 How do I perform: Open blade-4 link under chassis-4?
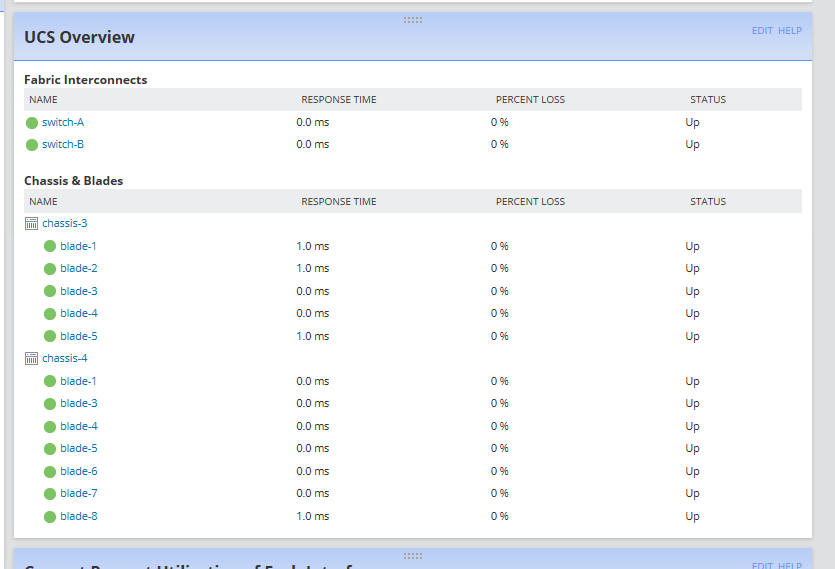[x=79, y=426]
